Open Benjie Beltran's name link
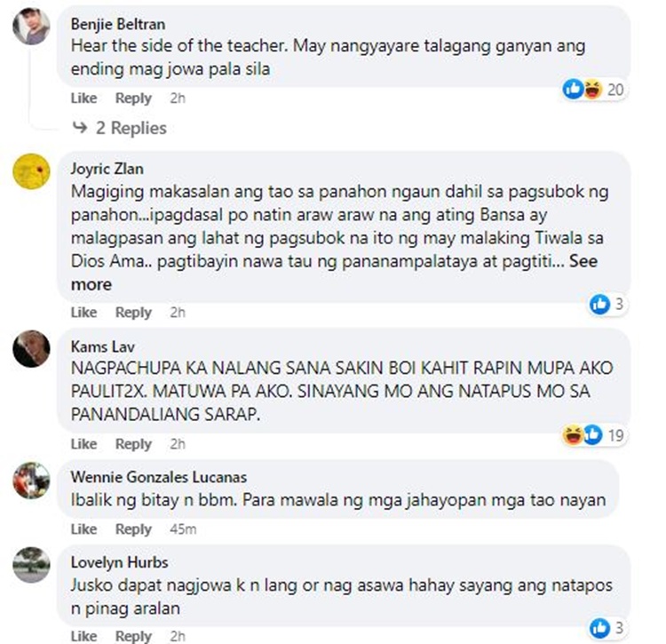This screenshot has height=644, width=666. [118, 24]
